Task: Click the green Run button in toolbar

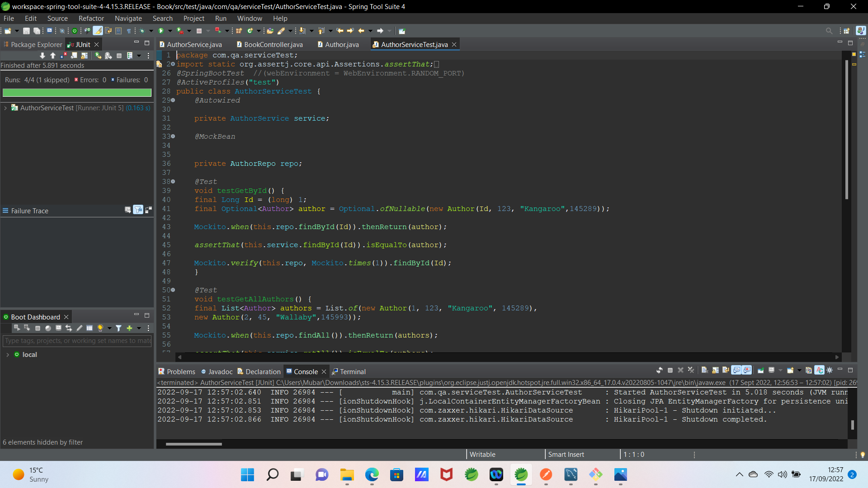Action: (x=161, y=31)
